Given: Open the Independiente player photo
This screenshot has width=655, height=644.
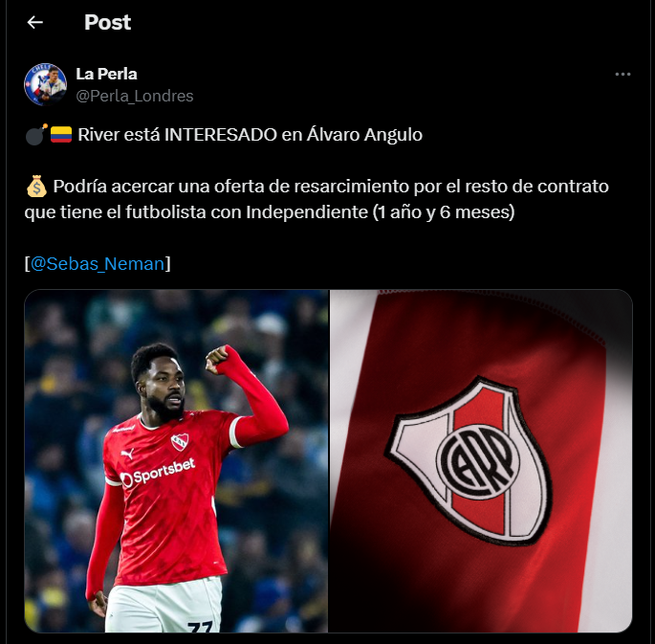Looking at the screenshot, I should point(176,461).
